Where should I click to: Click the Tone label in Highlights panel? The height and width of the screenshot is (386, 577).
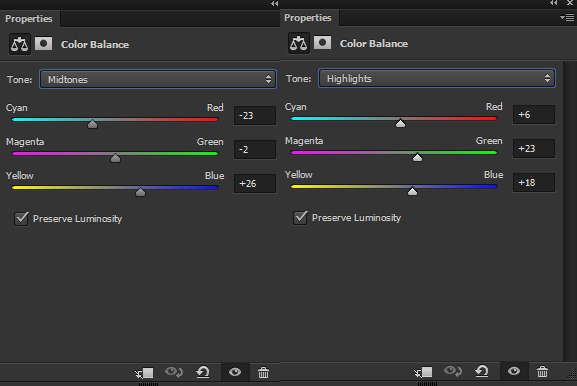coord(298,78)
